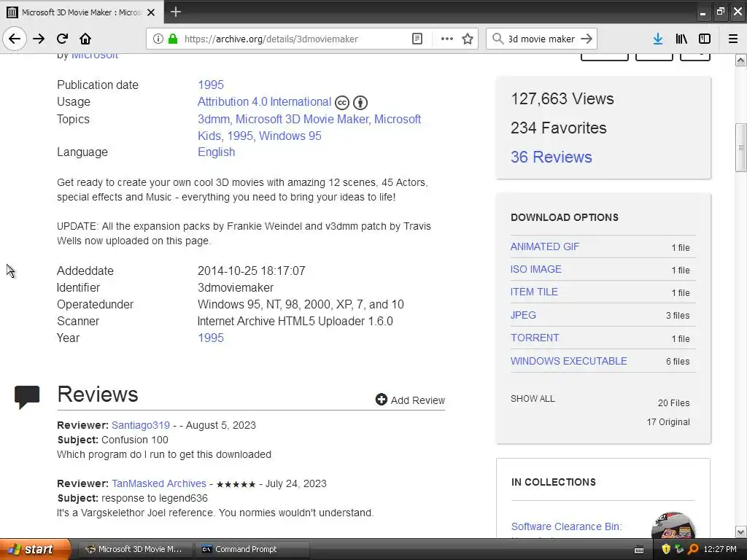
Task: Open the browser hamburger menu
Action: point(732,39)
